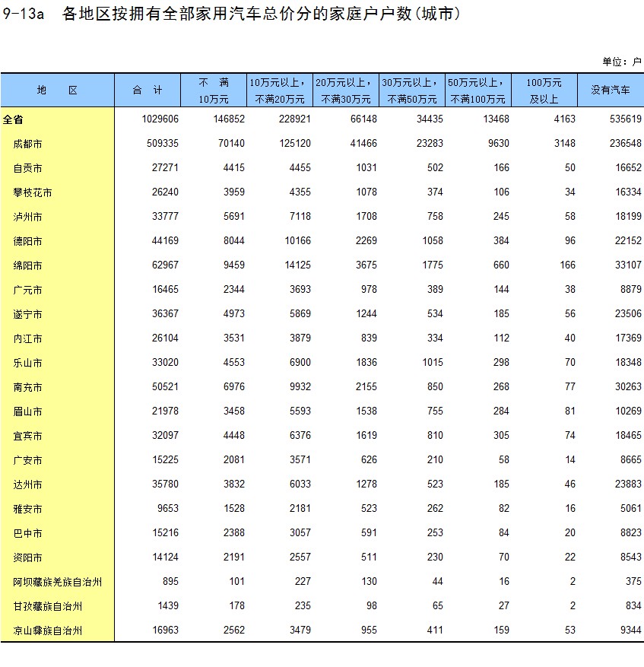Select the 全省 row label

(13, 119)
